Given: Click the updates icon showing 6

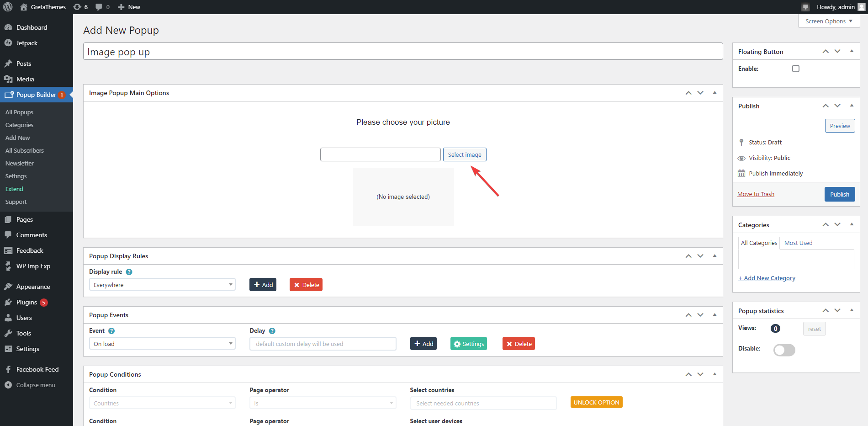Looking at the screenshot, I should 77,7.
